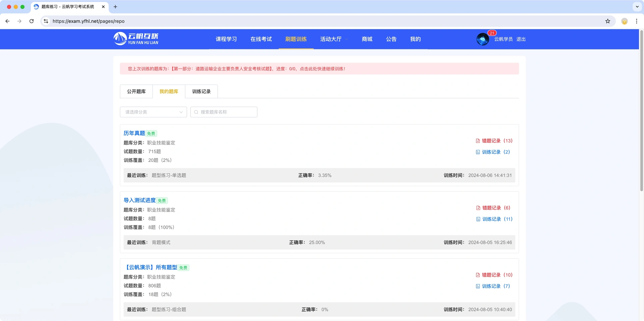
Task: View 训练记录 (7) for 云帆演示 bank
Action: pyautogui.click(x=493, y=286)
